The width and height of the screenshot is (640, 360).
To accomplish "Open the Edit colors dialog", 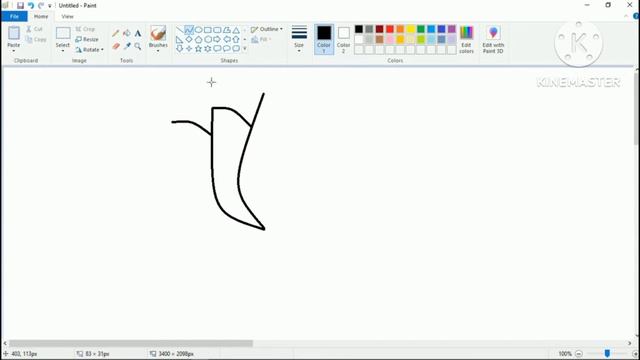I will point(466,39).
